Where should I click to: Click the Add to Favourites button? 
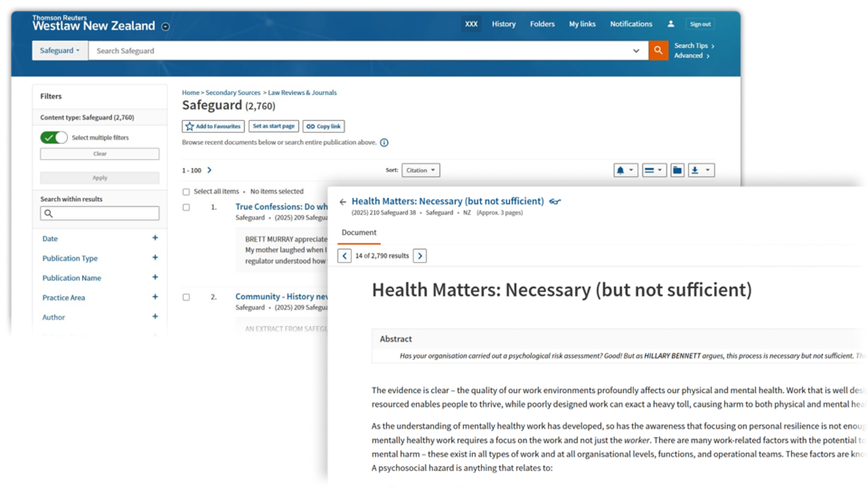coord(213,127)
